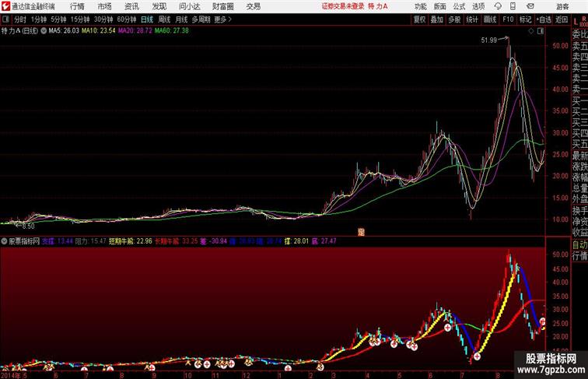Expand 股票指标网 sub-indicator dropdown arrow
588x379 pixels.
(4, 241)
